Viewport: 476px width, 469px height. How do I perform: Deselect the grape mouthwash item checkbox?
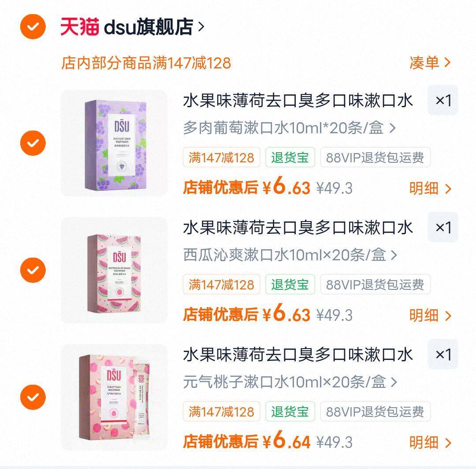(33, 143)
